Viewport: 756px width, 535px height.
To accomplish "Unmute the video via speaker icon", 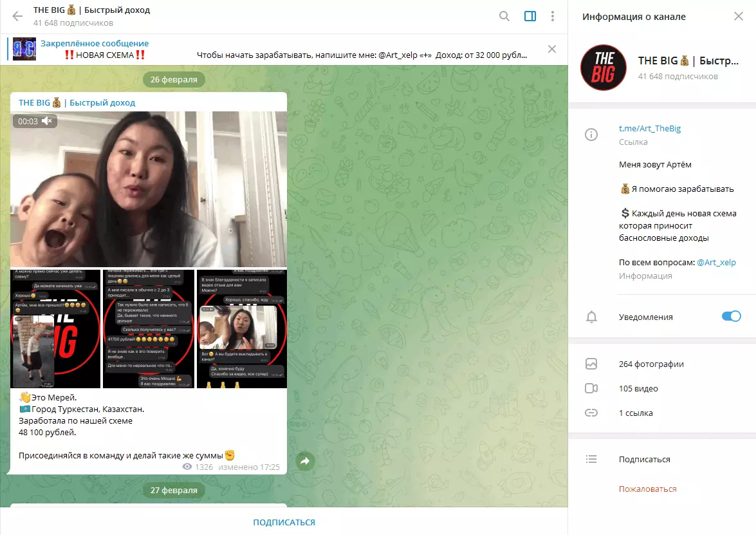I will (47, 121).
